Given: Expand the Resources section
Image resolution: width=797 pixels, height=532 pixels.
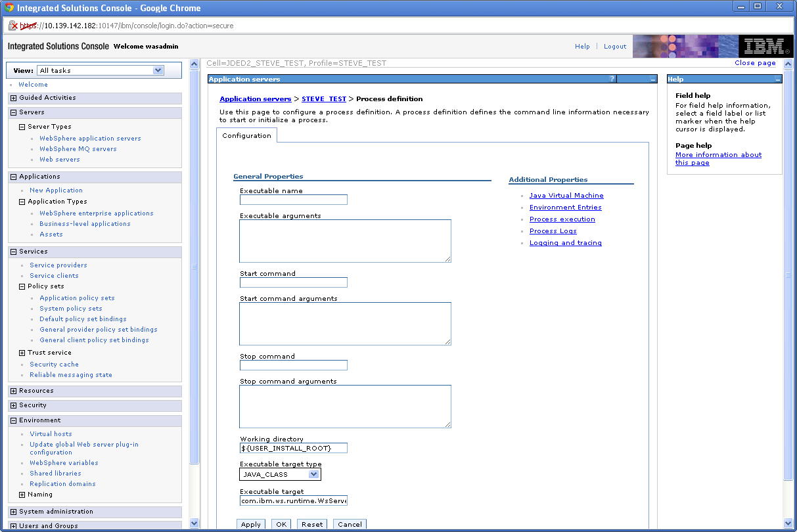Looking at the screenshot, I should point(13,391).
